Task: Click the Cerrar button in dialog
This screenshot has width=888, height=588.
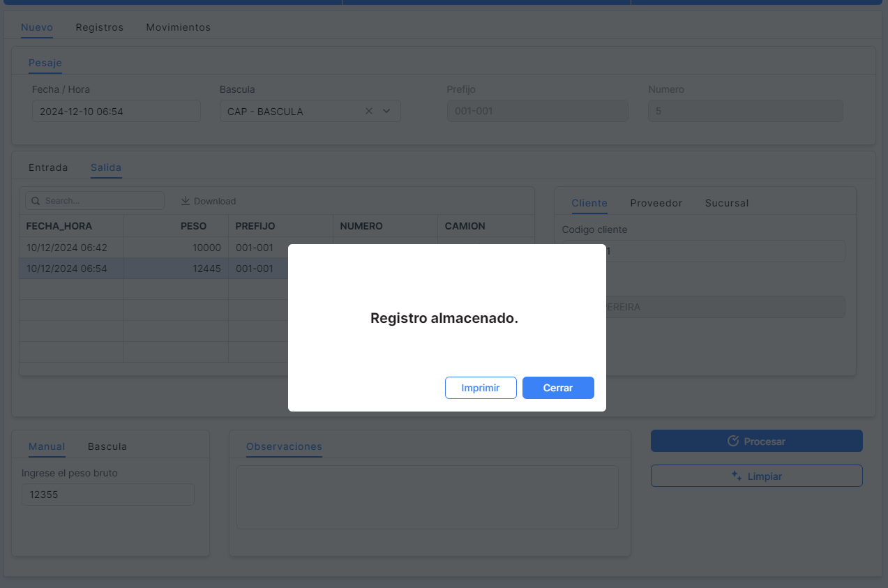Action: pyautogui.click(x=558, y=388)
